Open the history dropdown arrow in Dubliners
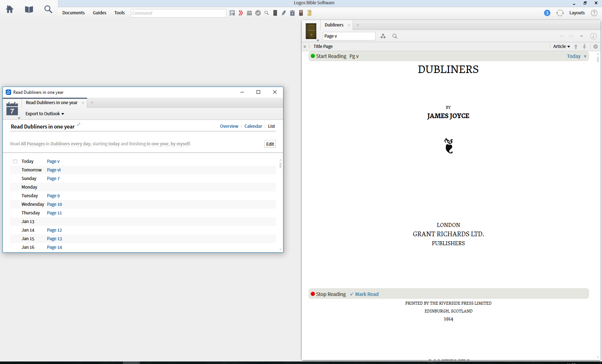 [x=582, y=36]
